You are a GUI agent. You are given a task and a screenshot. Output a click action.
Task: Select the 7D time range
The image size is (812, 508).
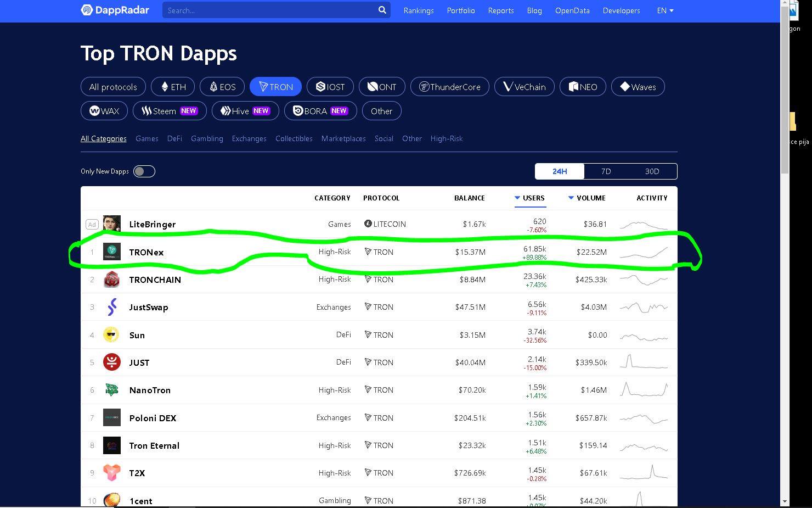pyautogui.click(x=606, y=171)
